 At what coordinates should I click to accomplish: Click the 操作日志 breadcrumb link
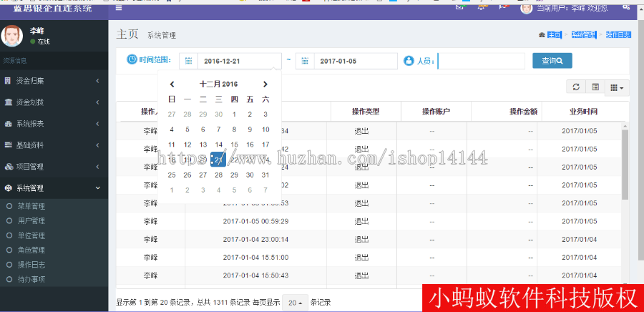618,35
